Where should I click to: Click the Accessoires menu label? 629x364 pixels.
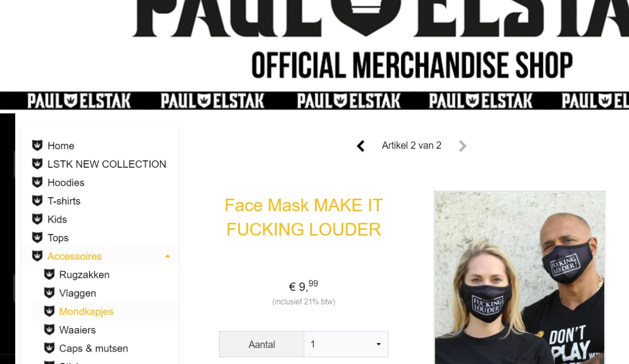coord(75,256)
